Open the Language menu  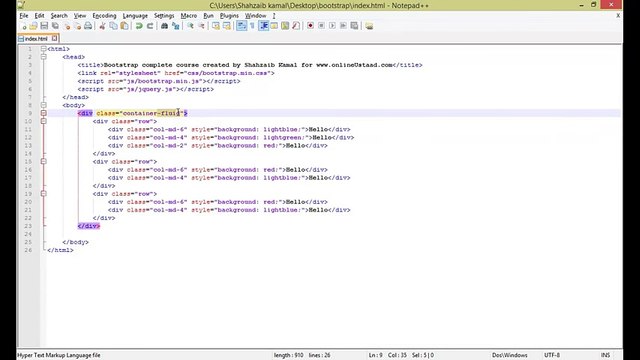pyautogui.click(x=135, y=16)
